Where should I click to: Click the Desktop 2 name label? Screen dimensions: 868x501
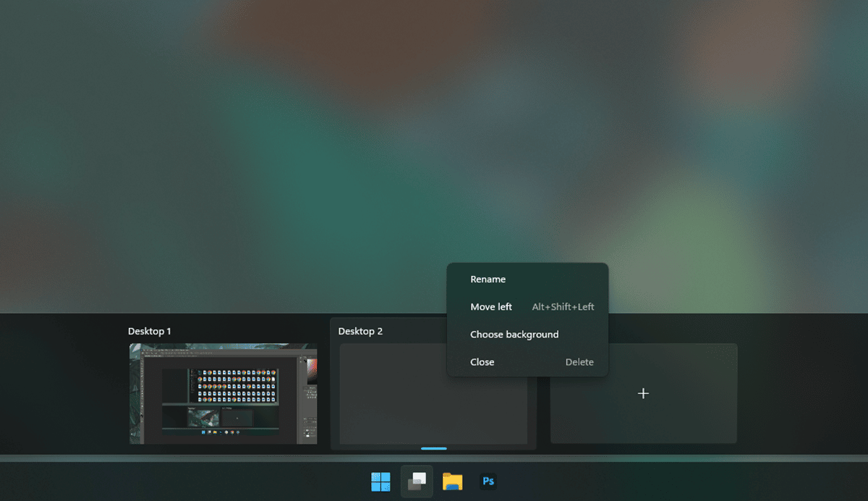[360, 332]
